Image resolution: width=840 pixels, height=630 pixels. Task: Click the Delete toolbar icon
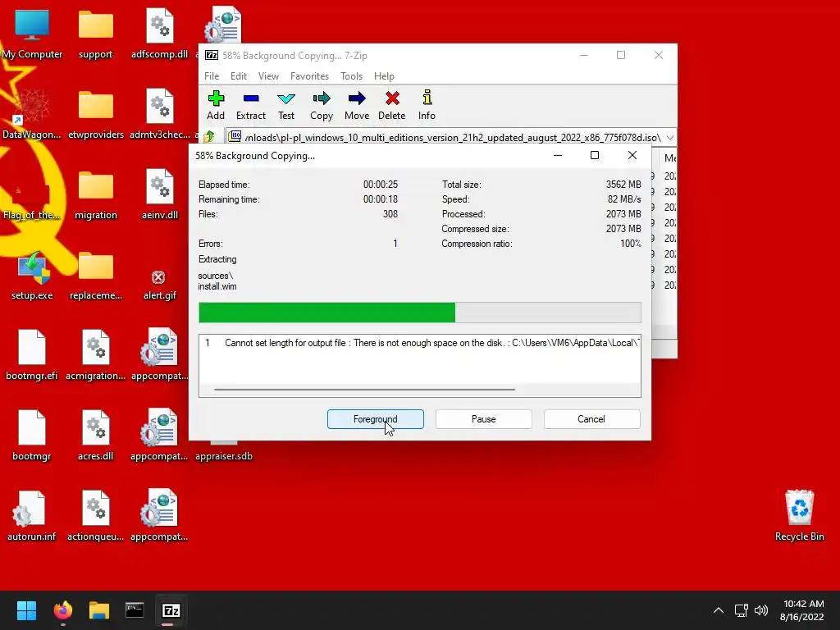point(392,105)
